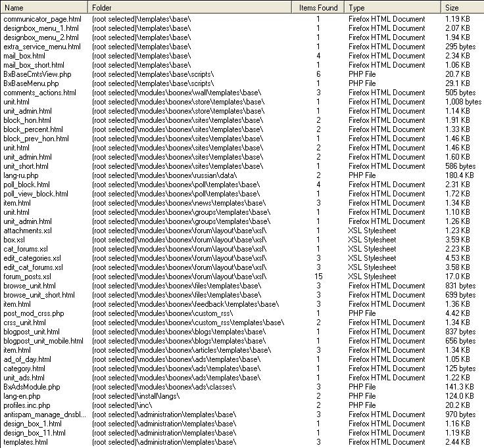
Task: Select the post_mod_crss.php file
Action: point(34,313)
